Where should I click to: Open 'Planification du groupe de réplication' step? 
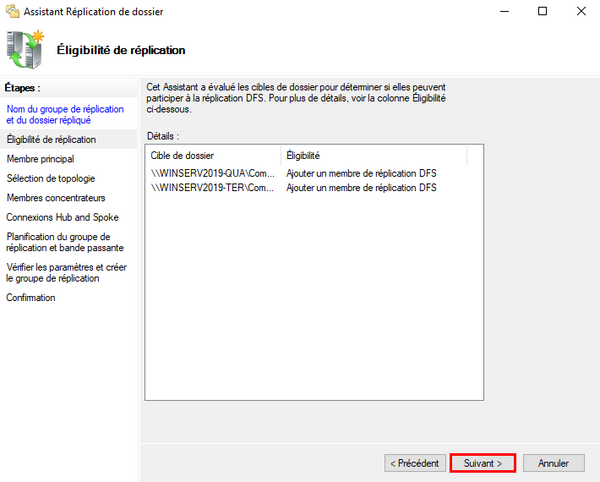(65, 242)
